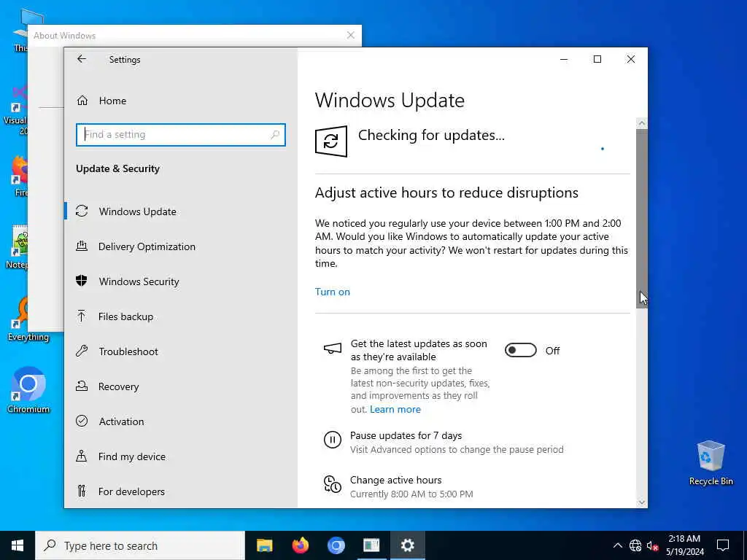Launch Firefox from the taskbar
Image resolution: width=747 pixels, height=560 pixels.
click(300, 545)
